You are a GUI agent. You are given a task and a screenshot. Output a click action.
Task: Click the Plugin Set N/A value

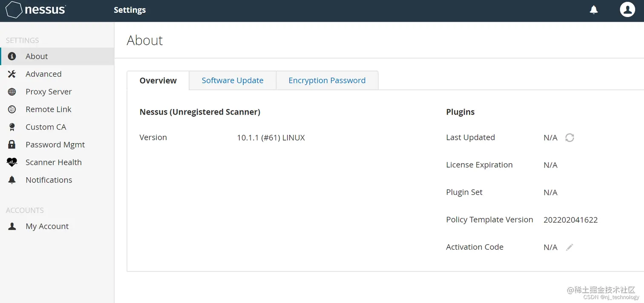[x=550, y=193]
